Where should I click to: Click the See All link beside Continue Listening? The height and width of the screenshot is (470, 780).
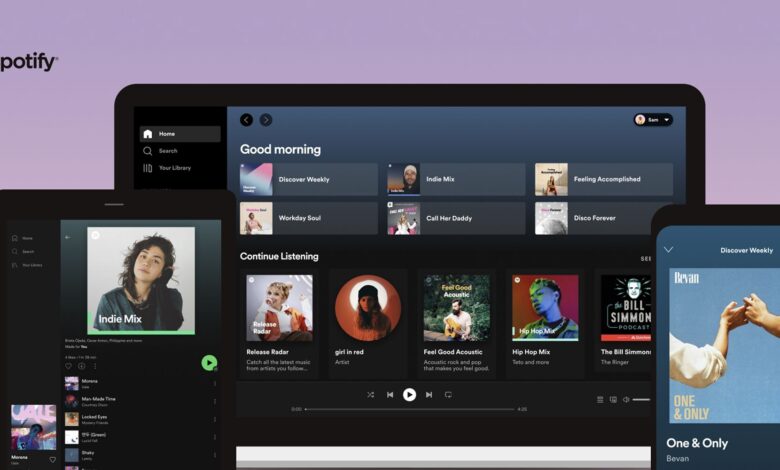(646, 259)
